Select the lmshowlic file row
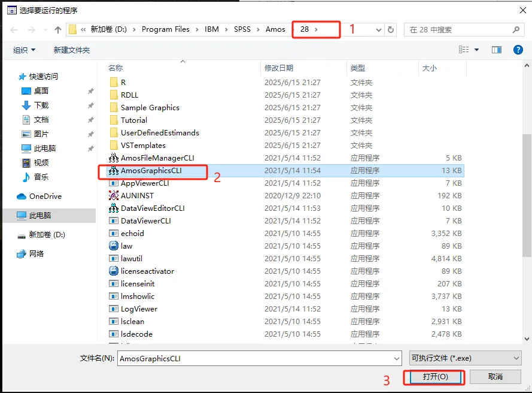This screenshot has height=393, width=532. click(x=285, y=296)
